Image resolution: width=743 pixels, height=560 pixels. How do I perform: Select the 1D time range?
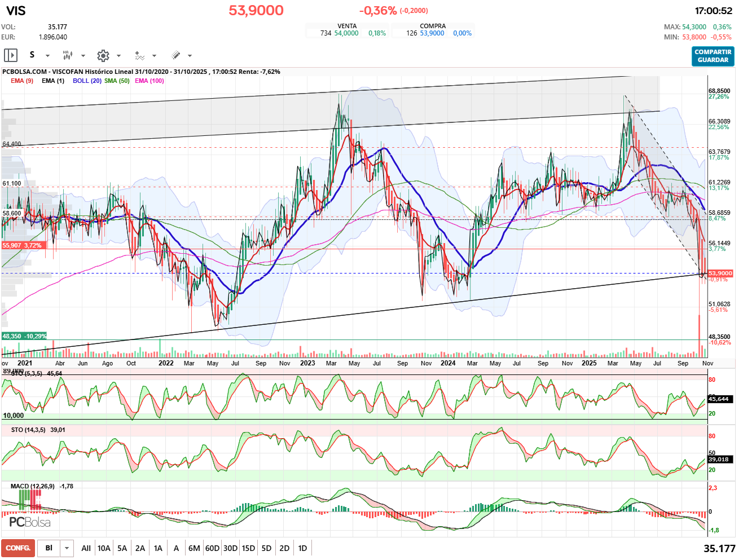click(x=302, y=548)
